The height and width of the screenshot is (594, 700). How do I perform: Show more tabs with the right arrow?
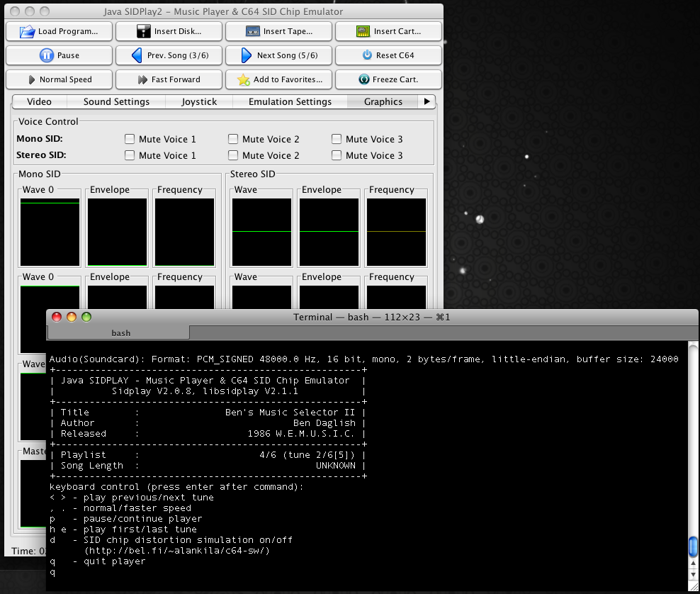pyautogui.click(x=427, y=101)
